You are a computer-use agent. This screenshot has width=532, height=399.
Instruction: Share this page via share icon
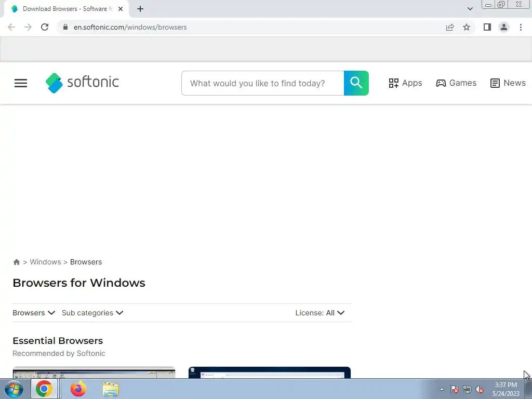pos(450,27)
